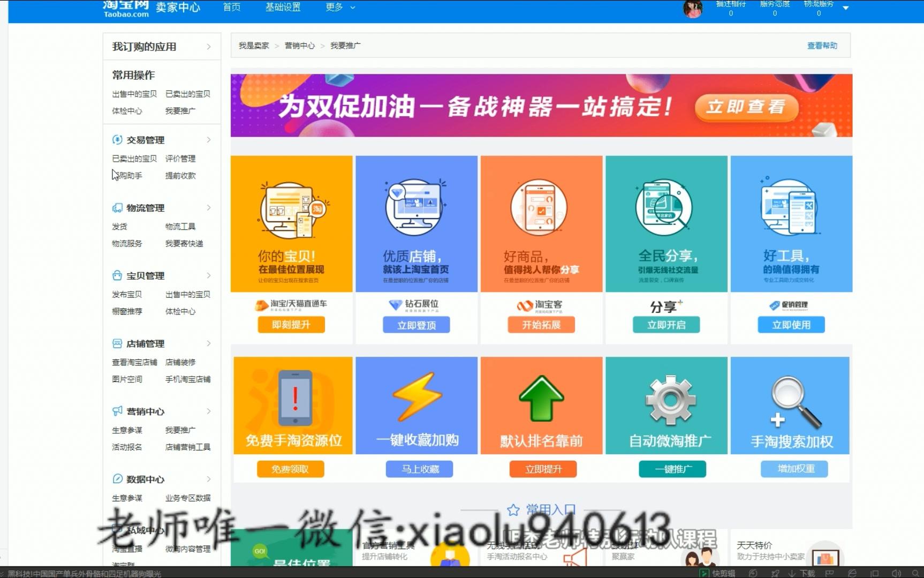924x578 pixels.
Task: Open the 交易管理 section icon
Action: [x=117, y=140]
